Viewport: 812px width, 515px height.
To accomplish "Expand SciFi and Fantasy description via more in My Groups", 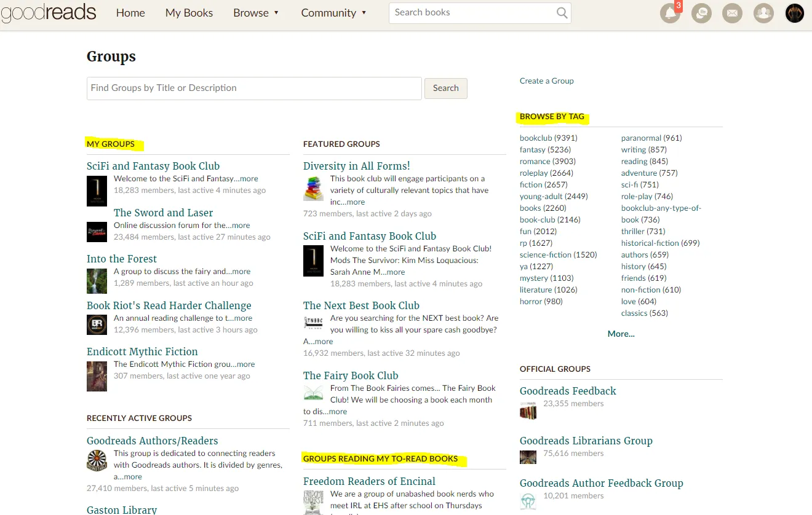I will [x=249, y=179].
